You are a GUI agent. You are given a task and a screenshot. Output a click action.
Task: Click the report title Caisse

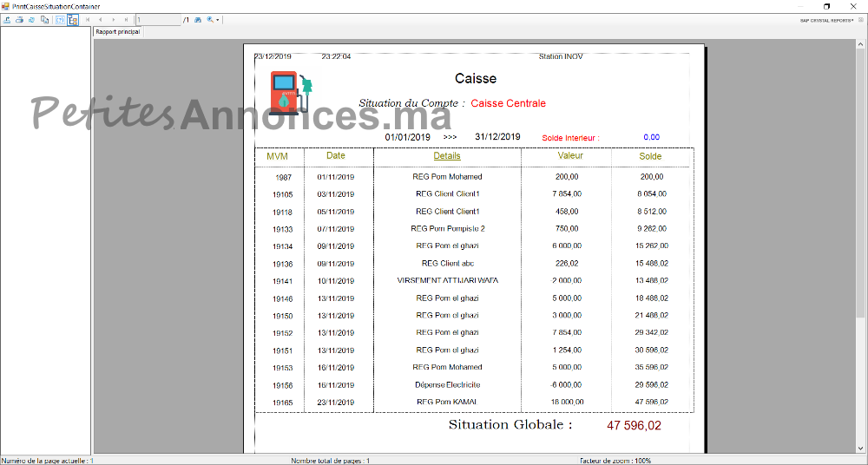tap(476, 79)
